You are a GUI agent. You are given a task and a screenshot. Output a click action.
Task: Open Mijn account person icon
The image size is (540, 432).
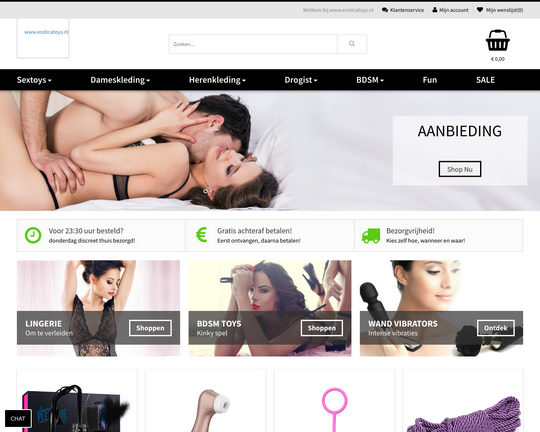[435, 10]
